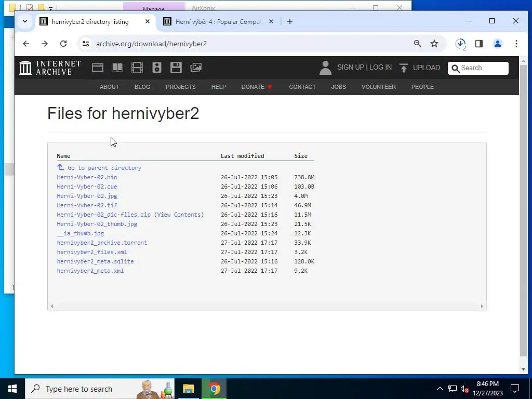Download Herni-Vyber-02_dic-files.zip
Viewport: 532px width, 399px height.
coord(103,215)
